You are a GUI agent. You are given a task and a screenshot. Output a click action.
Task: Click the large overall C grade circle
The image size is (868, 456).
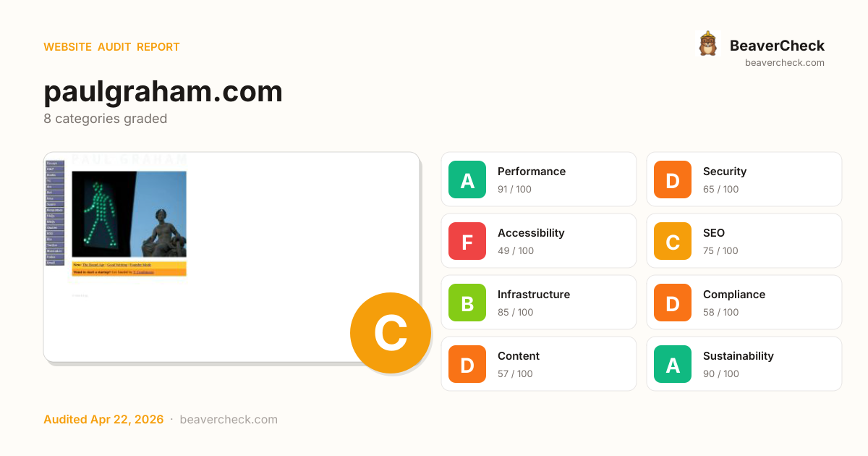coord(390,333)
